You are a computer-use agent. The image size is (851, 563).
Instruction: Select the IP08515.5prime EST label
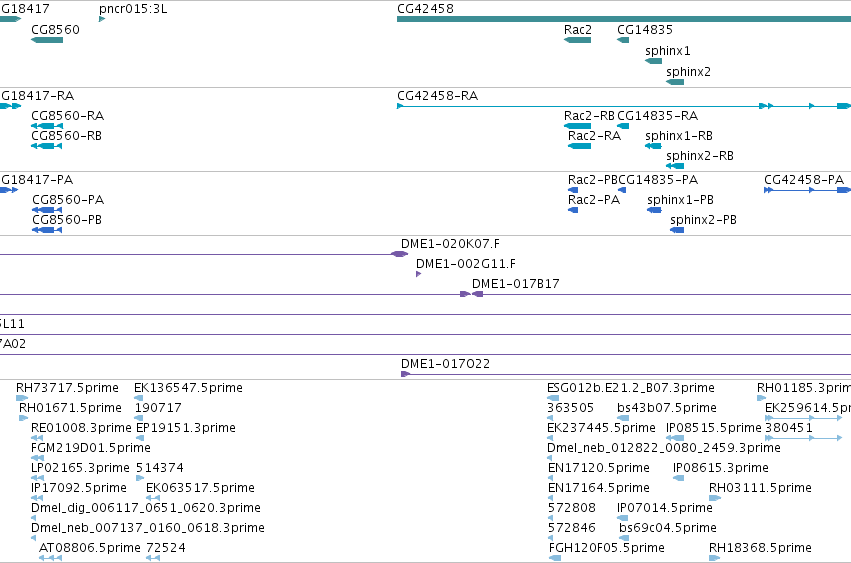[x=714, y=428]
